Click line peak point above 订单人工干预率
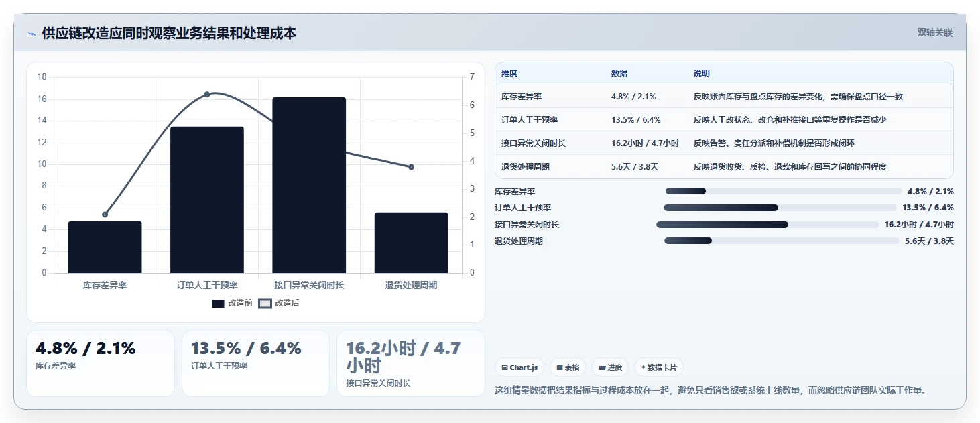The width and height of the screenshot is (980, 423). 207,94
